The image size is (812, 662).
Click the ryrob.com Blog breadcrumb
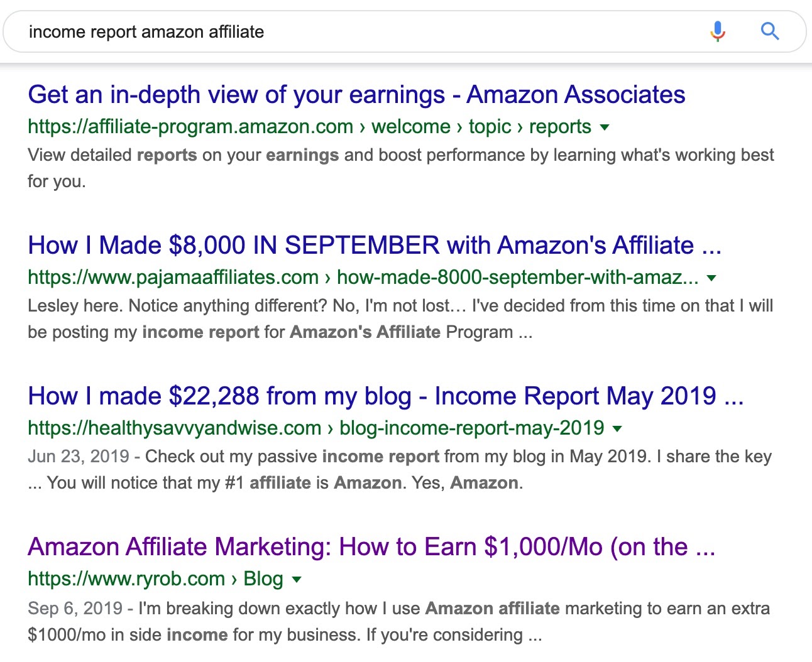263,578
